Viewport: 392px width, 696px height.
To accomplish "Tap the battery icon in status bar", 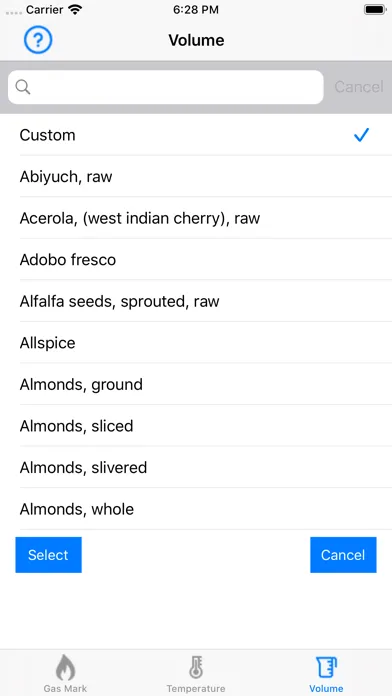I will pos(375,10).
